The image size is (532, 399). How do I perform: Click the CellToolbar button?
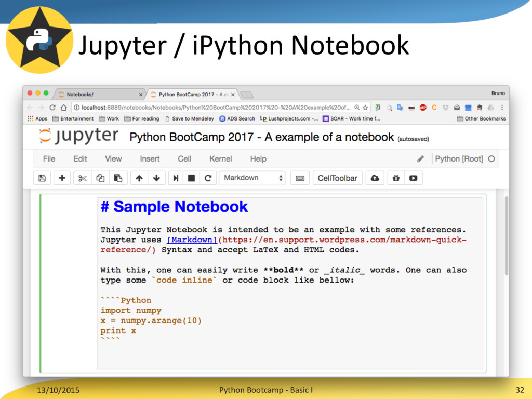tap(337, 178)
